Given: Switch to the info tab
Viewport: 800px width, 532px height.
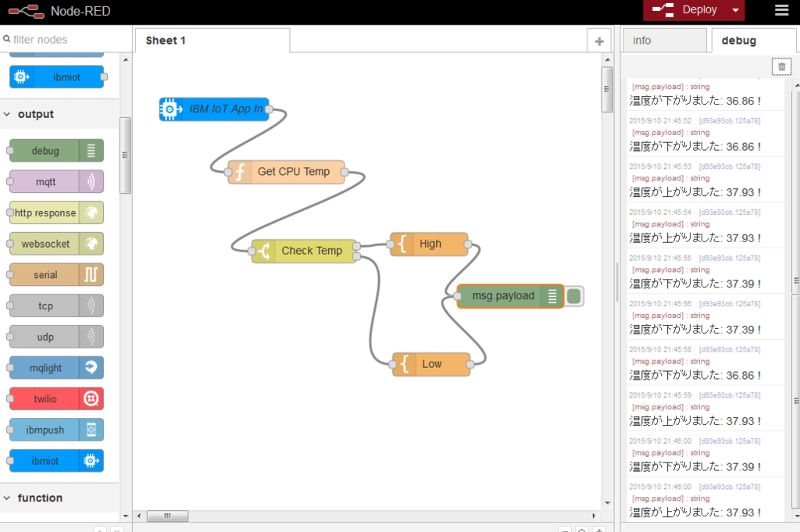Looking at the screenshot, I should point(664,41).
